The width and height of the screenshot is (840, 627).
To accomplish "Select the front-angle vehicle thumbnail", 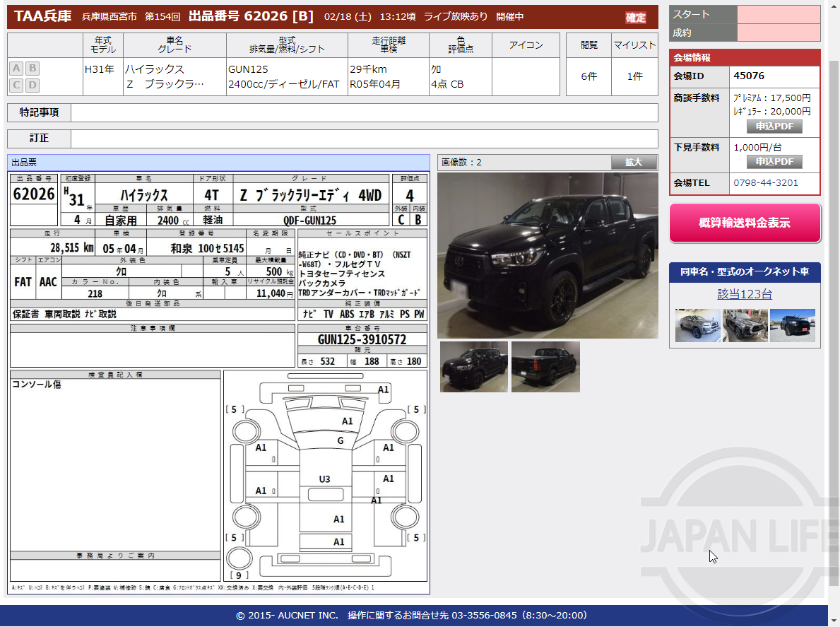I will (x=473, y=366).
